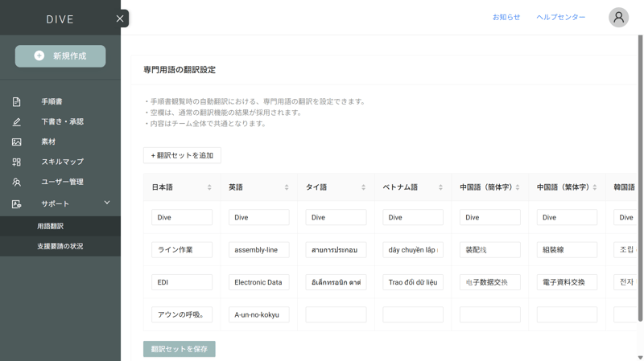Save with the 翻訳セットを保存 button
Viewport: 644px width, 361px height.
pos(180,349)
